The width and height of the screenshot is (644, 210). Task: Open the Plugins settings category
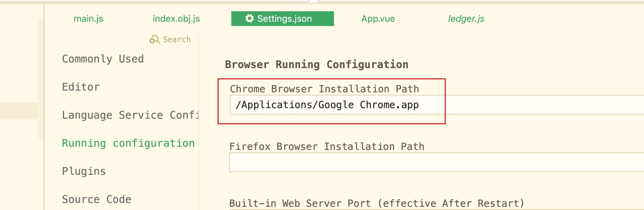84,171
